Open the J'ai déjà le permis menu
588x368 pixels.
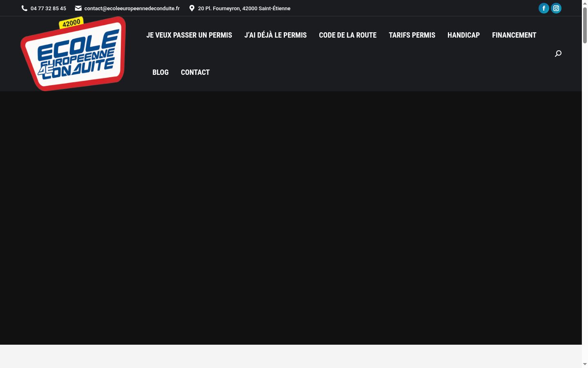[276, 35]
